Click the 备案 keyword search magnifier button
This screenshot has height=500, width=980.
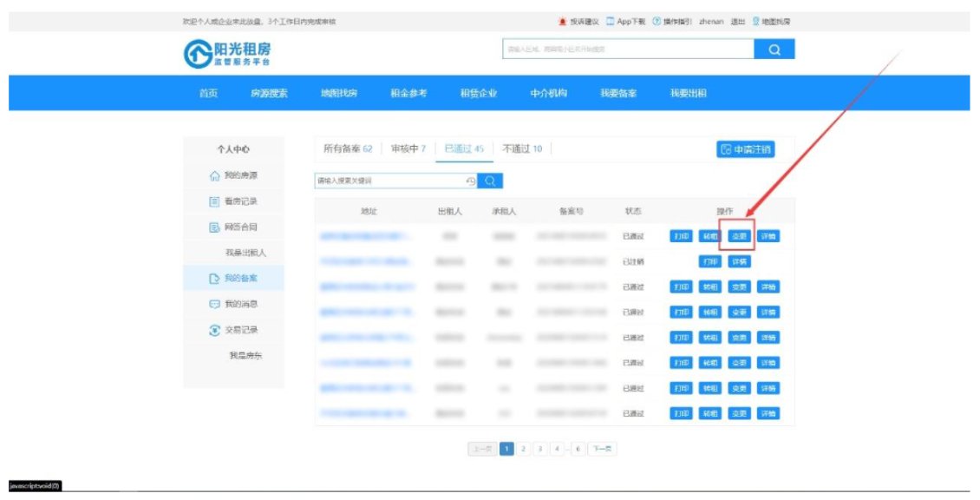coord(490,181)
